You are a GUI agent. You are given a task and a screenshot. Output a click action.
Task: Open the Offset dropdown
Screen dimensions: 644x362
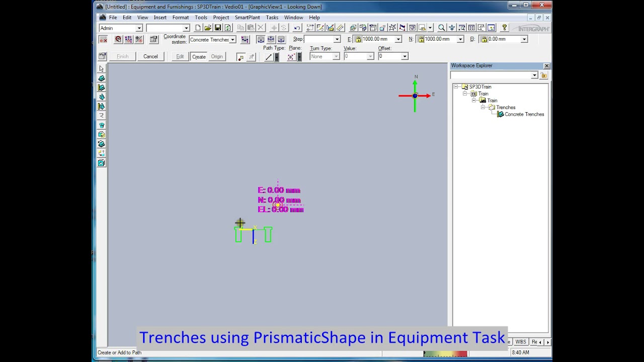(x=405, y=56)
